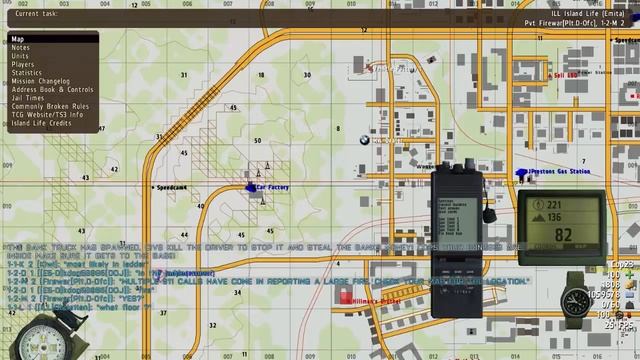The image size is (640, 360).
Task: Click the triangle marker north of Car Factory
Action: [267, 166]
